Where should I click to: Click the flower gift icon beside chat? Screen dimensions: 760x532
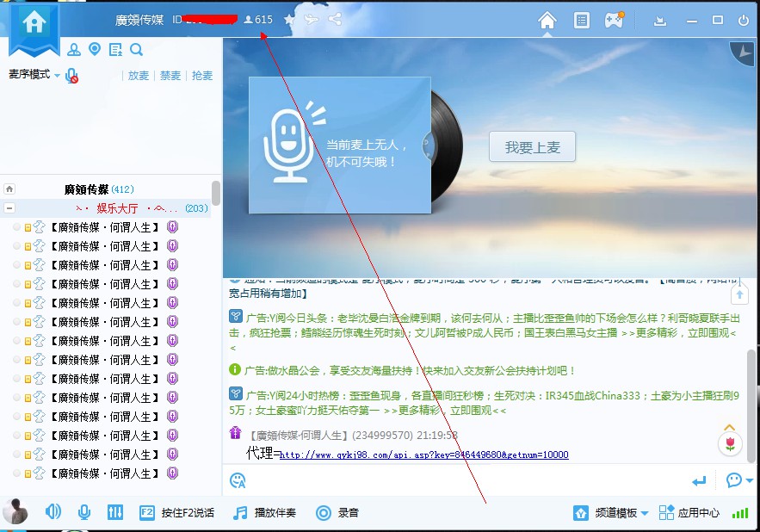(730, 443)
